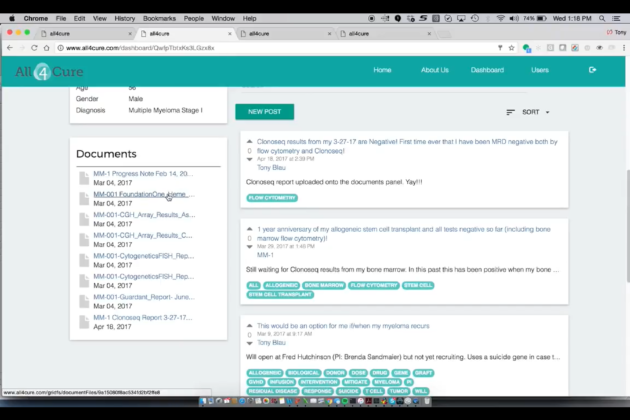Click the logout icon in teal header
The width and height of the screenshot is (630, 420).
click(592, 70)
